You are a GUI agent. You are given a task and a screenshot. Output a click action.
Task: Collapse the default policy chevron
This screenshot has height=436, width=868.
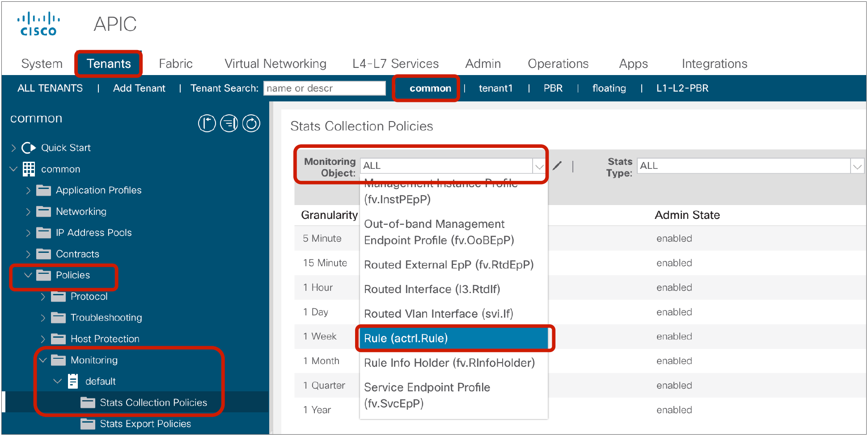(58, 381)
